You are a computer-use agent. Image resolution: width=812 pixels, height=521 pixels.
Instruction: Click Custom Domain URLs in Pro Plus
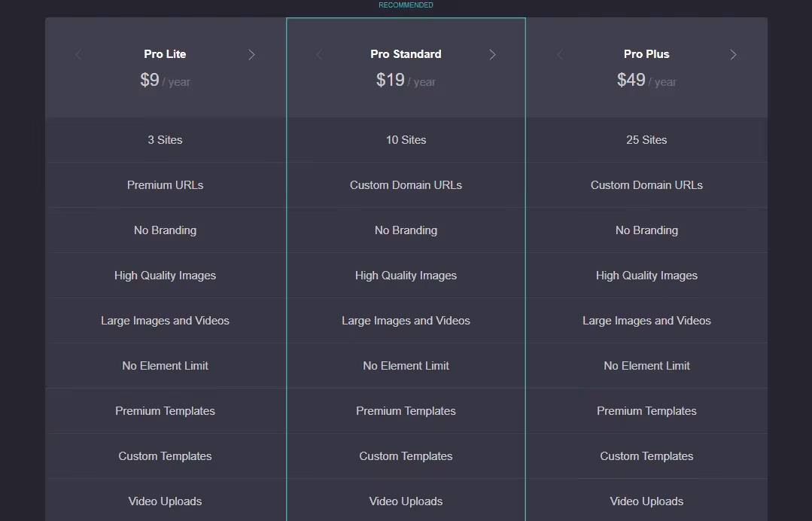[646, 185]
